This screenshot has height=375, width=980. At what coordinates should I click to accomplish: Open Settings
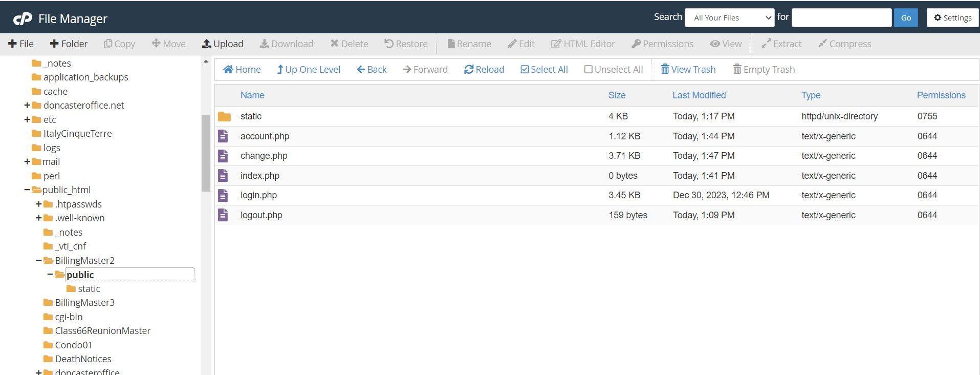click(952, 18)
